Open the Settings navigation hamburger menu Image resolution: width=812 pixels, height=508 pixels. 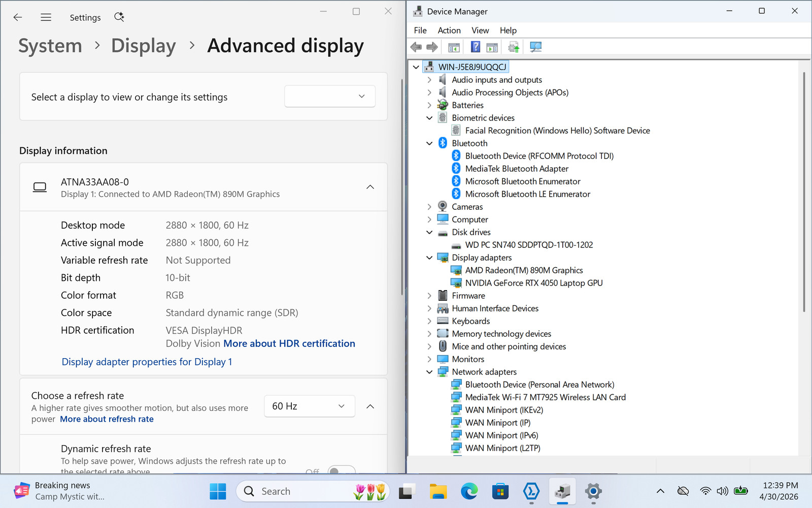click(46, 17)
